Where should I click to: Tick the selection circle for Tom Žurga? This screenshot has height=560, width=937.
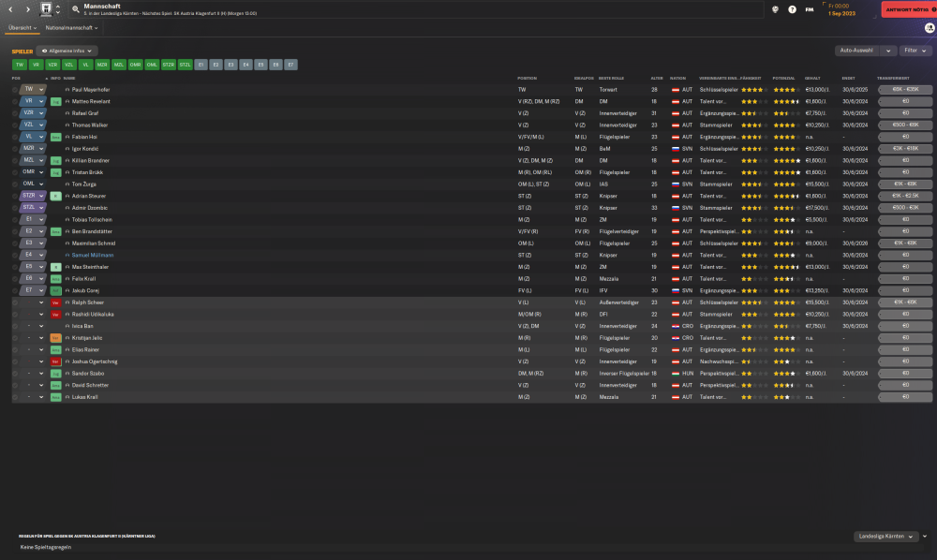click(x=15, y=184)
